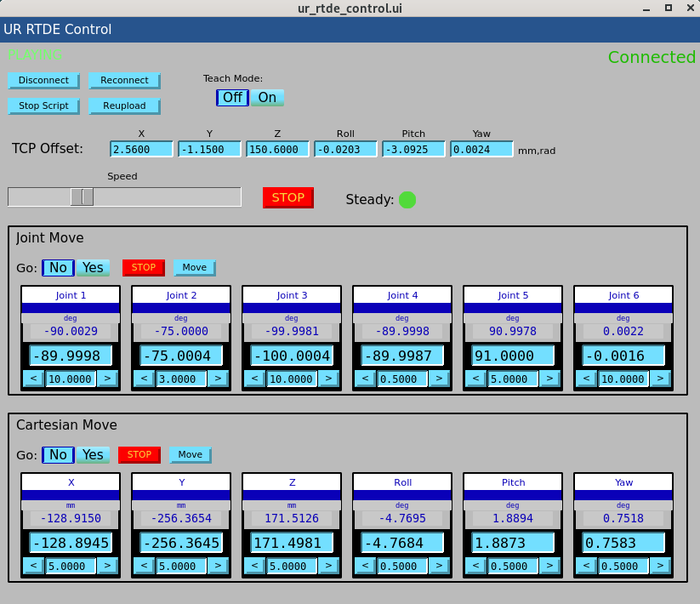Screen dimensions: 700x604
Task: Click Cartesian Pitch reading 1.8894
Action: (x=513, y=518)
